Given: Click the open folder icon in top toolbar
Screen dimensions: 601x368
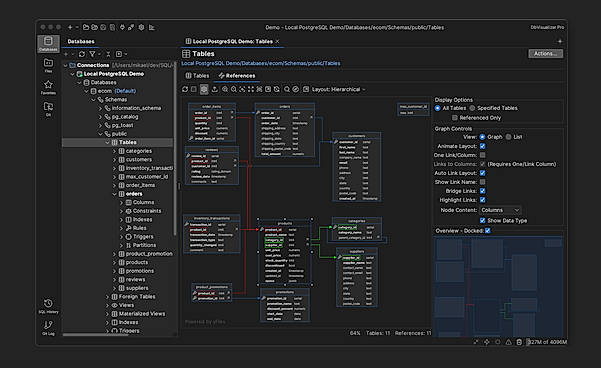Looking at the screenshot, I should [86, 27].
